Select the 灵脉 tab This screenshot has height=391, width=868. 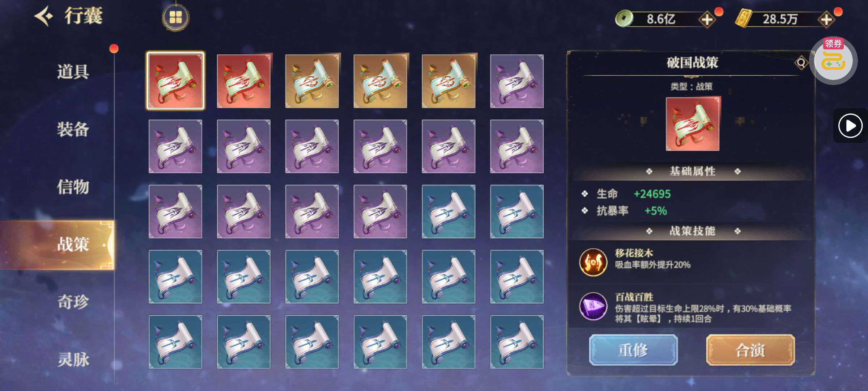[73, 360]
